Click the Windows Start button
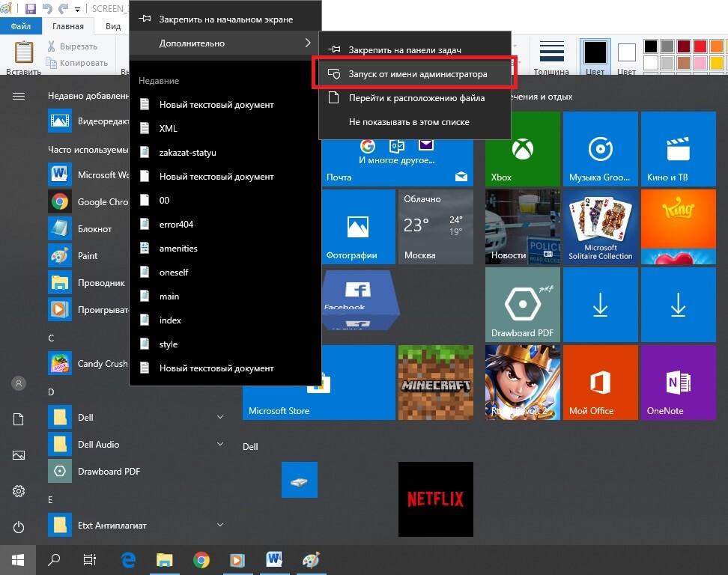The height and width of the screenshot is (575, 728). tap(18, 560)
